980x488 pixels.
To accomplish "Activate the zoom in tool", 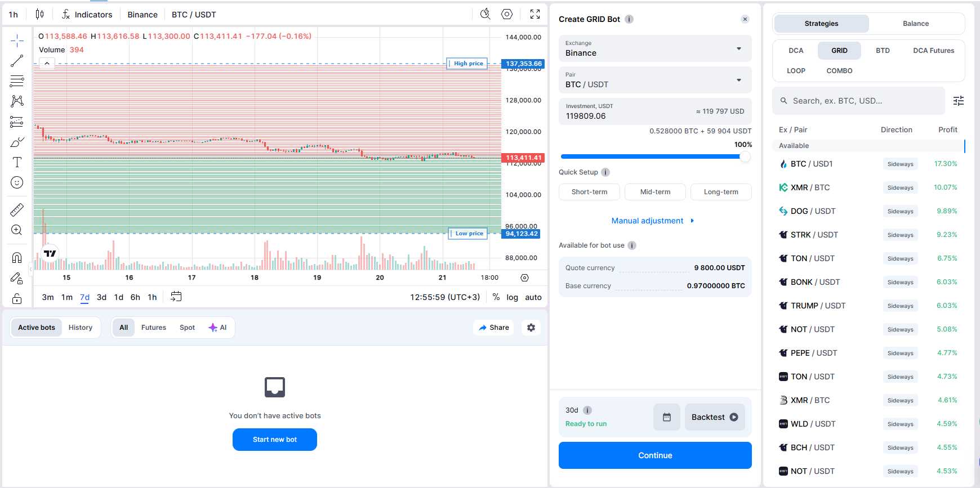I will (x=17, y=230).
